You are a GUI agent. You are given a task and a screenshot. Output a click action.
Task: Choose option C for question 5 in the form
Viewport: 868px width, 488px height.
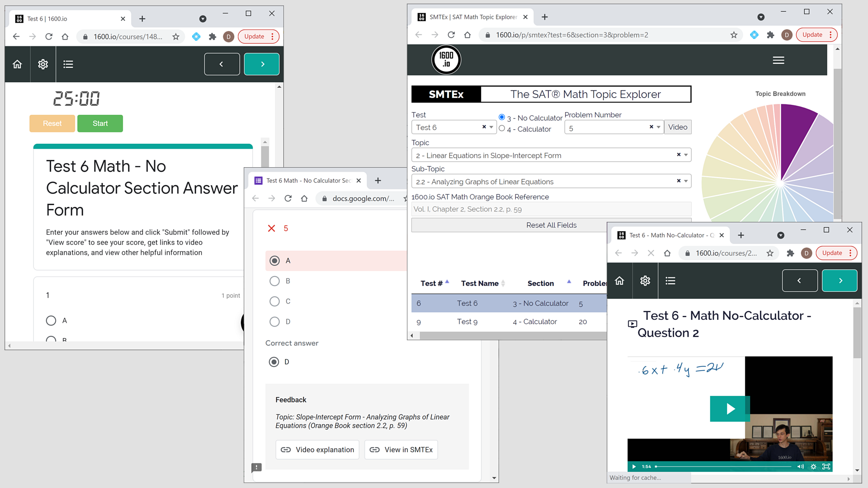click(x=274, y=301)
